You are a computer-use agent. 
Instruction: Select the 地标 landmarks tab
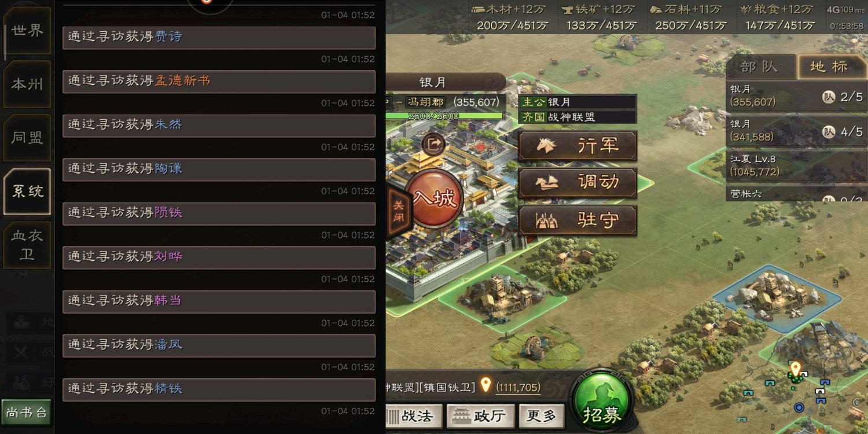829,67
